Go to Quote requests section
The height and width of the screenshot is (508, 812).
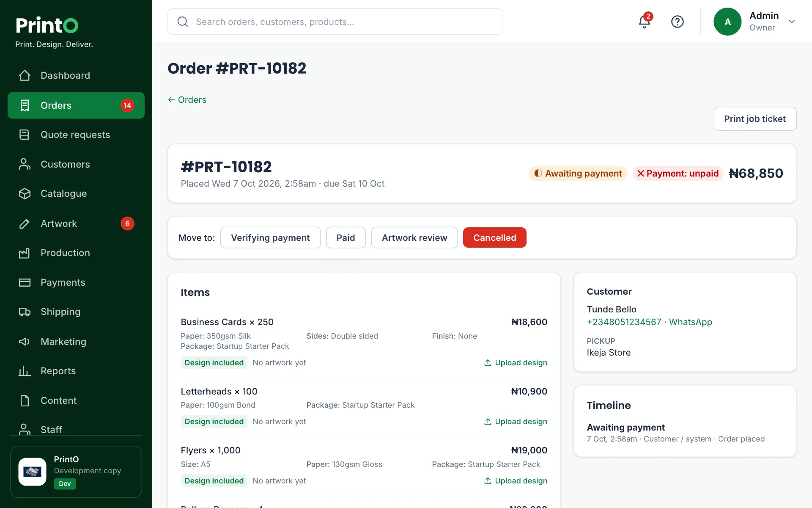76,135
